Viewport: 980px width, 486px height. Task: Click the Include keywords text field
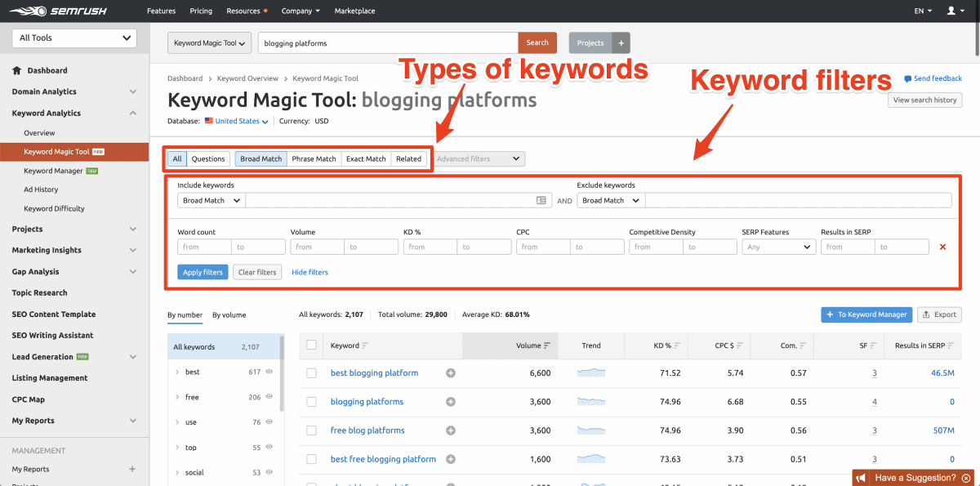(399, 200)
